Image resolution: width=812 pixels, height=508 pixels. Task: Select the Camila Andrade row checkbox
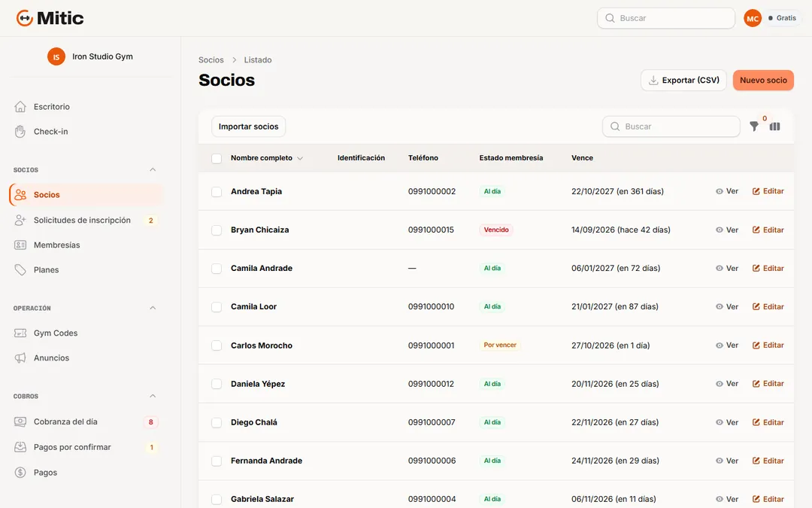coord(217,269)
